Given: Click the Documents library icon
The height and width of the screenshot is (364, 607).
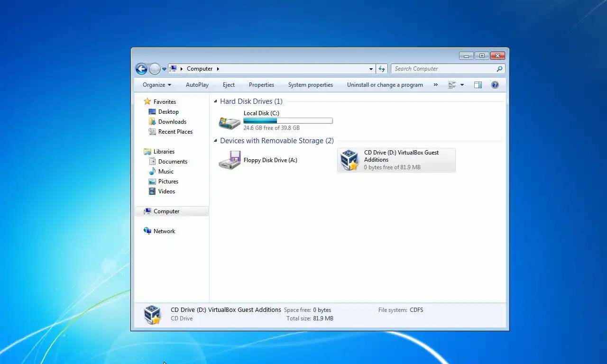Looking at the screenshot, I should point(152,162).
